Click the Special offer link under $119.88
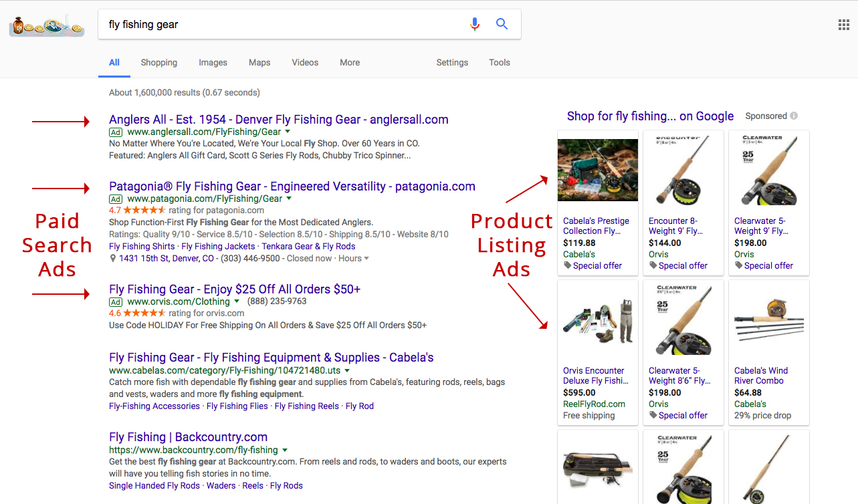 pos(597,265)
